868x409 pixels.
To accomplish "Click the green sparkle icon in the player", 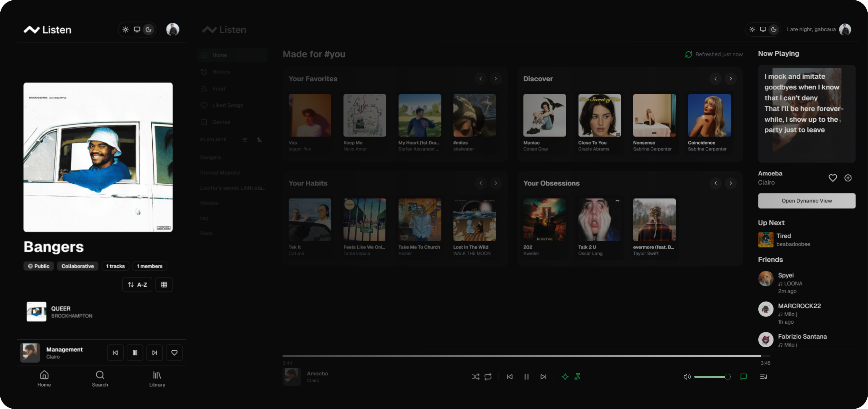I will tap(565, 377).
